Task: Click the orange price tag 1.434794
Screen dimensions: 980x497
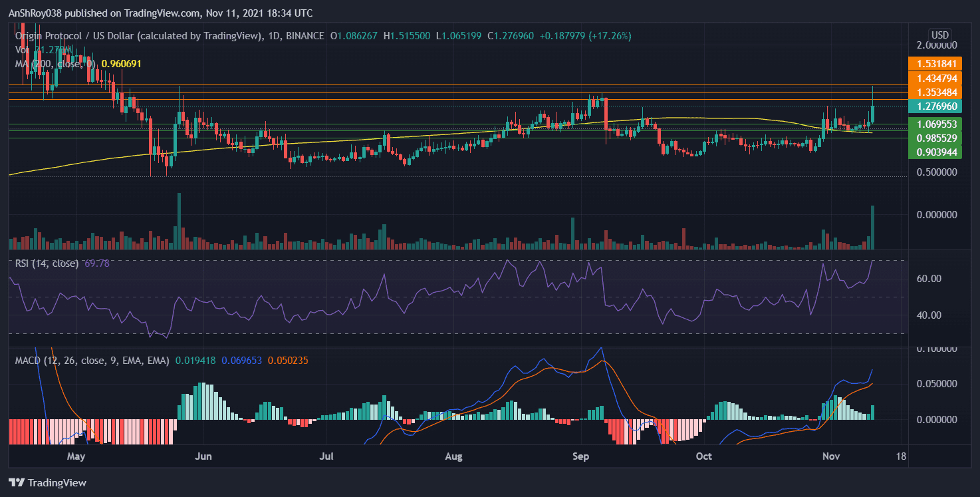Action: click(x=938, y=79)
